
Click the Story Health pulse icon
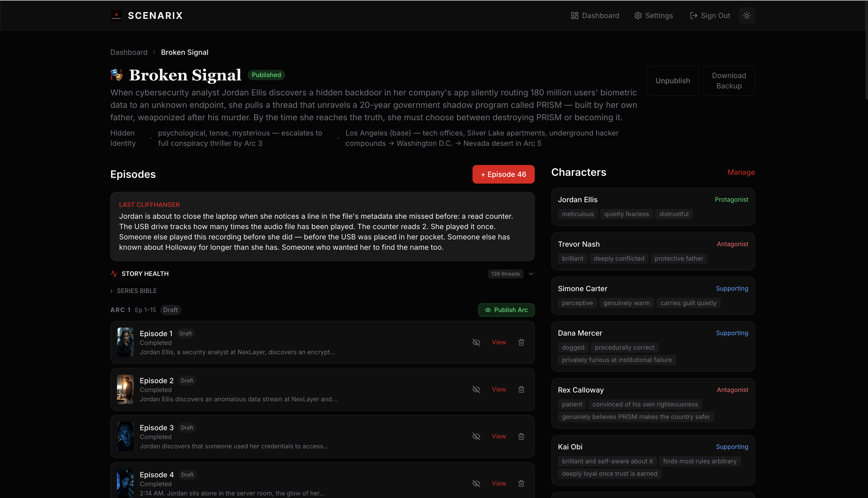click(114, 274)
